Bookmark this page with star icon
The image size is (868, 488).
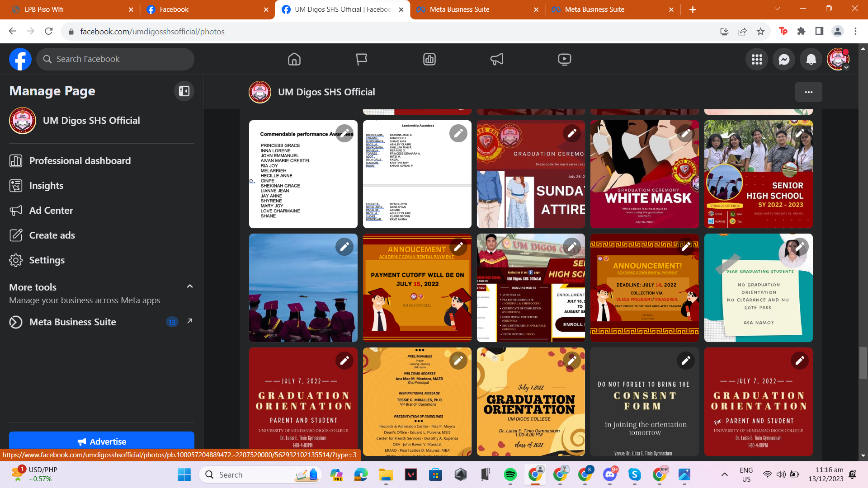761,31
